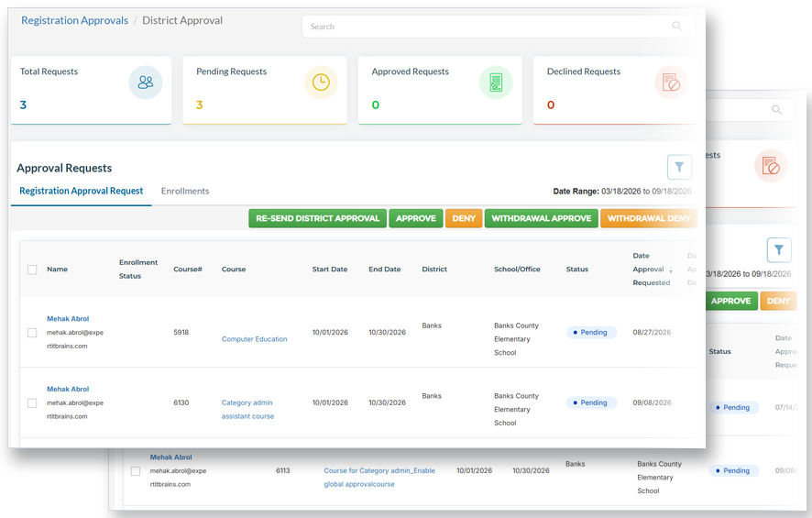This screenshot has height=518, width=812.
Task: Click the Course# column header
Action: pos(188,270)
